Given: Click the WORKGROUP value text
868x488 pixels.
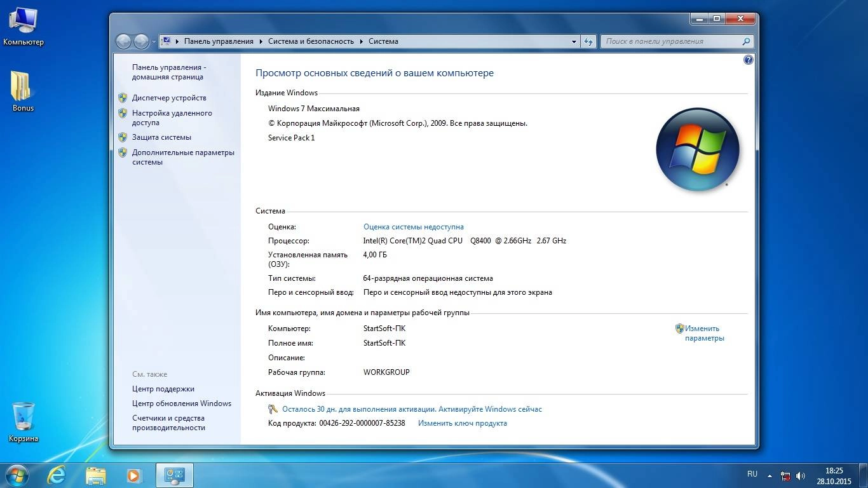Looking at the screenshot, I should pos(386,372).
